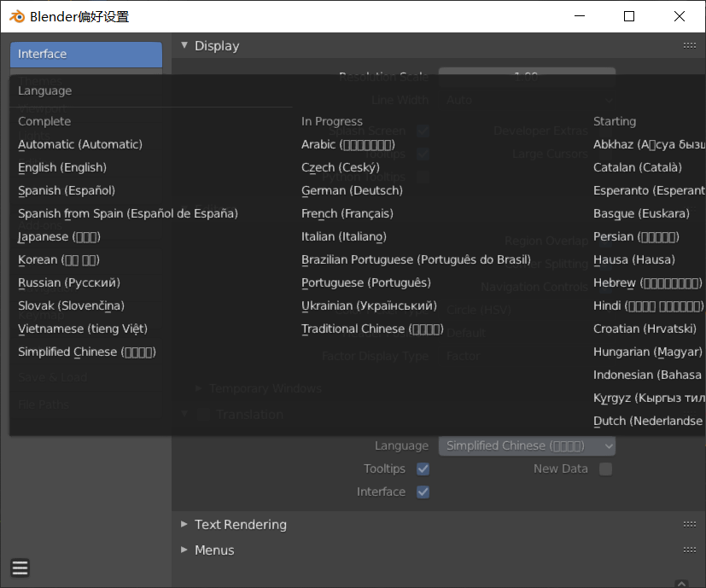Choose Spanish (Español) language
The width and height of the screenshot is (706, 588).
(x=67, y=190)
